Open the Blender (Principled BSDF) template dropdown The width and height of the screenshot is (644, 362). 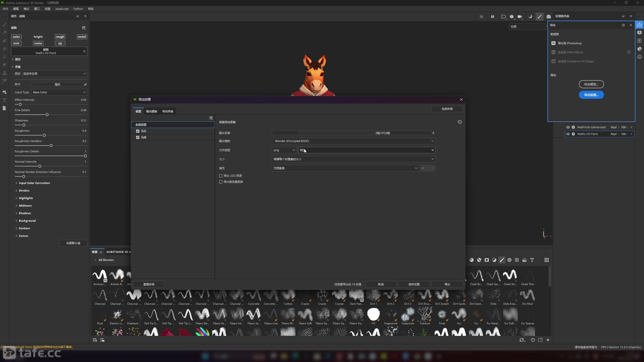353,141
